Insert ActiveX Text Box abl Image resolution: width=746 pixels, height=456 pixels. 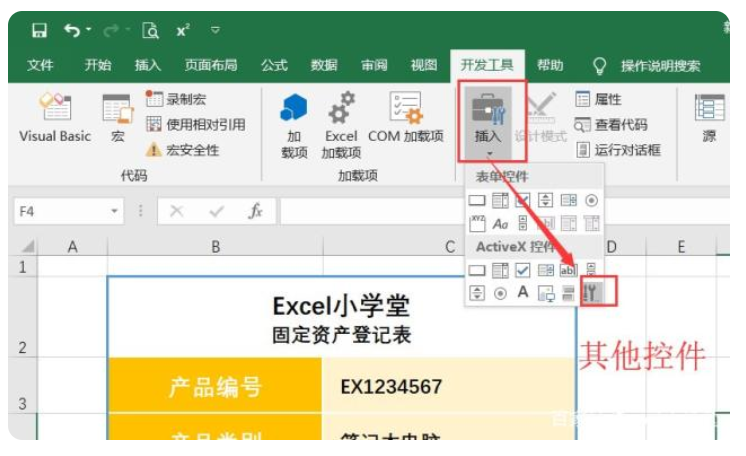pyautogui.click(x=569, y=270)
